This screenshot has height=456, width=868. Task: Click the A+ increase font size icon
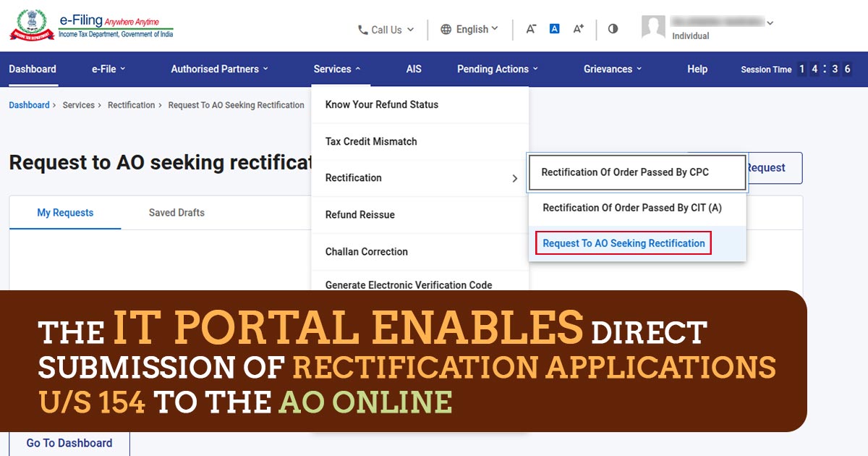[578, 28]
